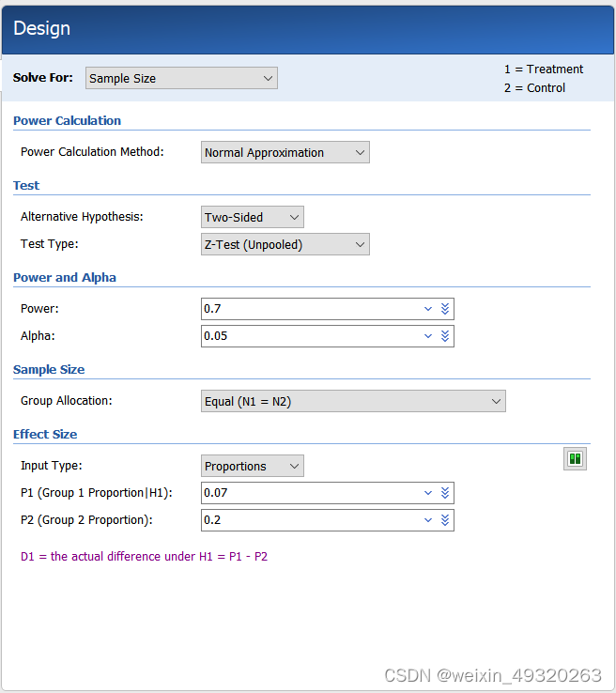Click double-chevron icon beside P1 field

coord(445,493)
